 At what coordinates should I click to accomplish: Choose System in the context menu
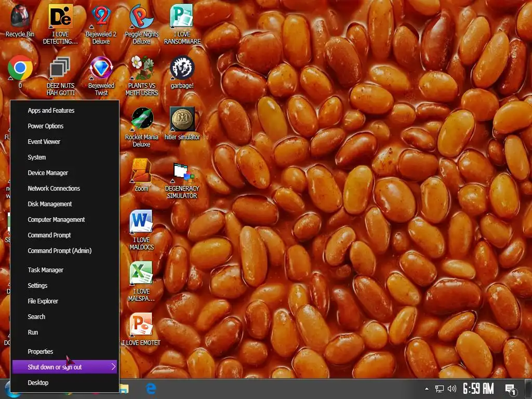point(65,157)
